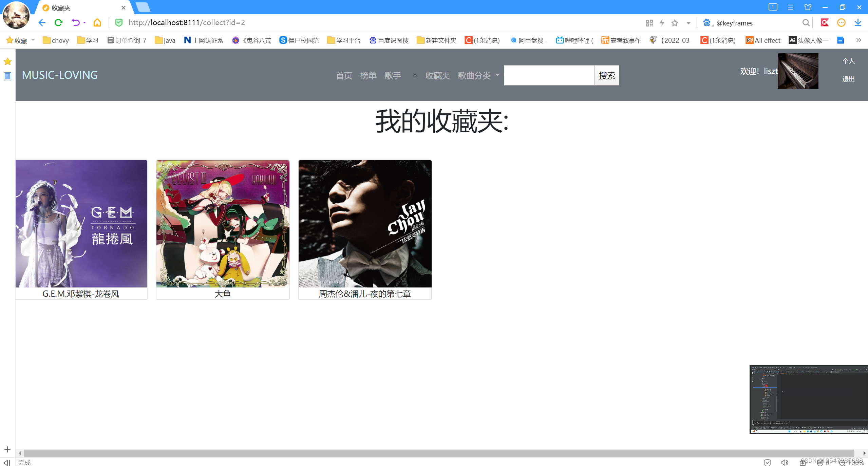Click the home icon in toolbar
Image resolution: width=868 pixels, height=466 pixels.
97,23
